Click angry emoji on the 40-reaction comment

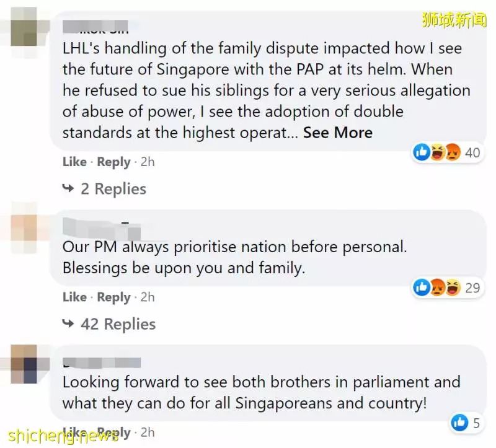tap(453, 152)
